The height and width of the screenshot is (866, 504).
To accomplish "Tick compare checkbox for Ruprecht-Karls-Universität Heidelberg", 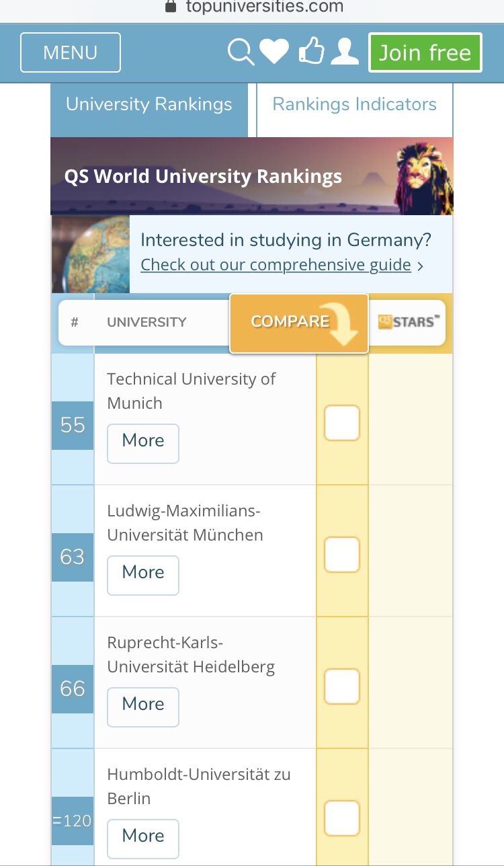I will 342,686.
